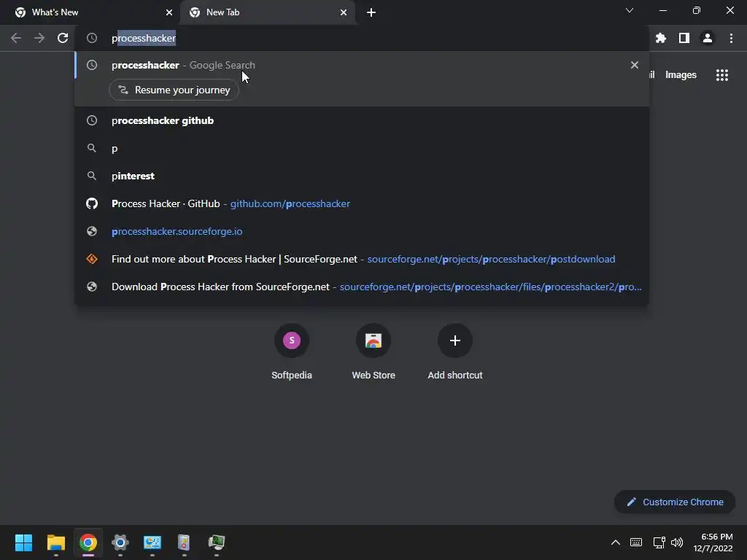
Task: Open the sixth taskbar app left of the Process Hacker icon
Action: point(185,542)
